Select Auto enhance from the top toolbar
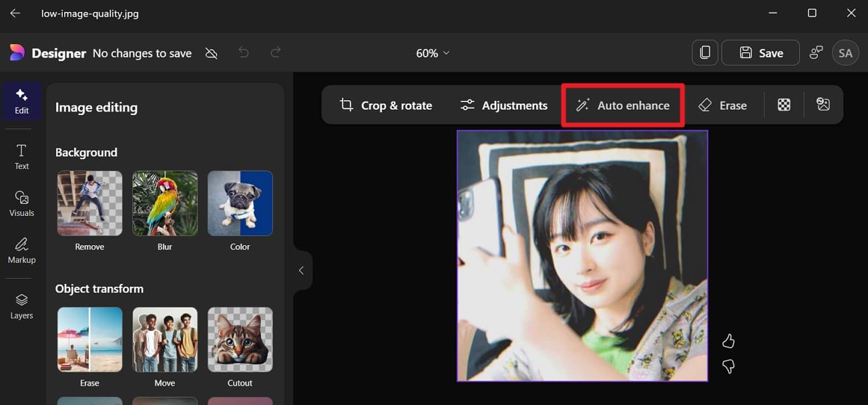Screen dimensions: 868x405 click(622, 105)
